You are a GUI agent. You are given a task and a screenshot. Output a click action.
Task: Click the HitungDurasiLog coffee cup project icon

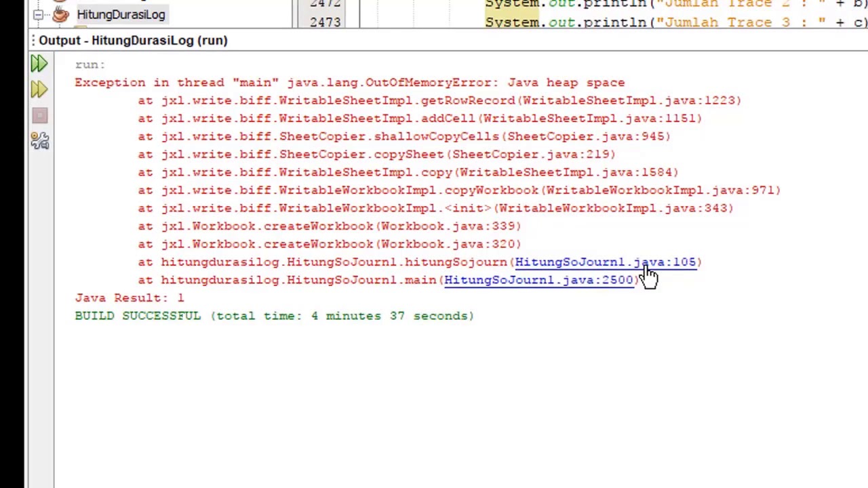coord(60,14)
